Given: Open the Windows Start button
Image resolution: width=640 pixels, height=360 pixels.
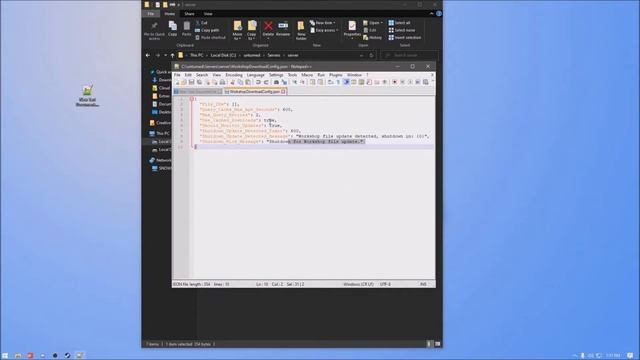Looking at the screenshot, I should click(x=5, y=356).
